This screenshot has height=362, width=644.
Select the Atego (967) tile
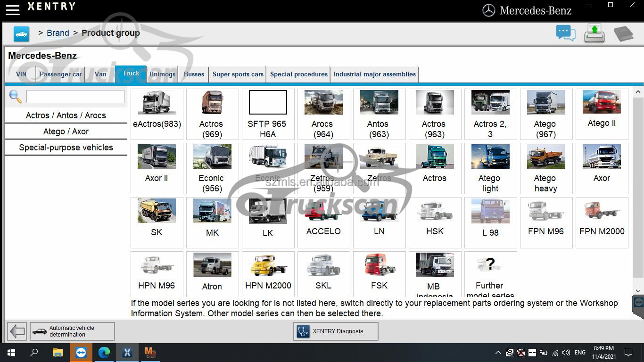546,114
